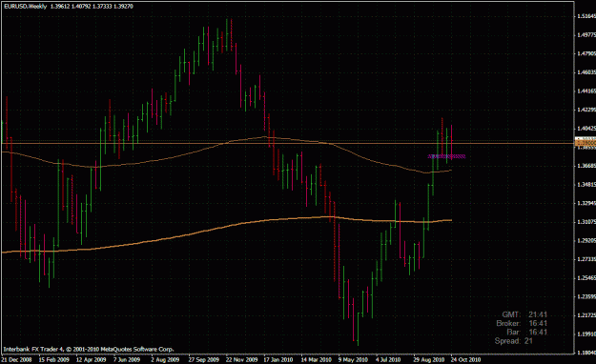Select the 29 Aug 2010 date label
Viewport: 596px width, 364px height.
(x=429, y=359)
